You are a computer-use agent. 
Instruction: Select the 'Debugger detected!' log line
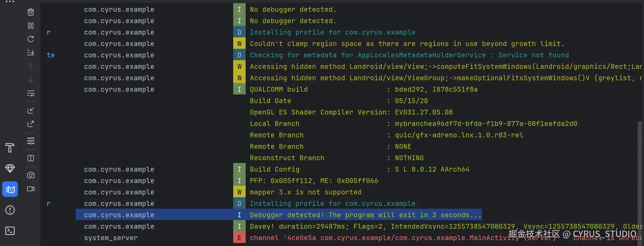point(365,215)
